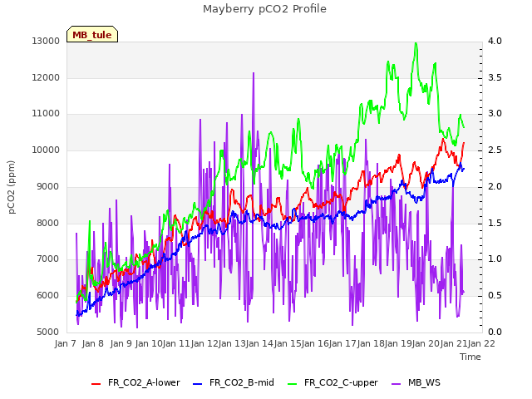Click the blue FR_CO2_B-mid legend swatch
Screen dimensions: 532x399
[x=198, y=384]
